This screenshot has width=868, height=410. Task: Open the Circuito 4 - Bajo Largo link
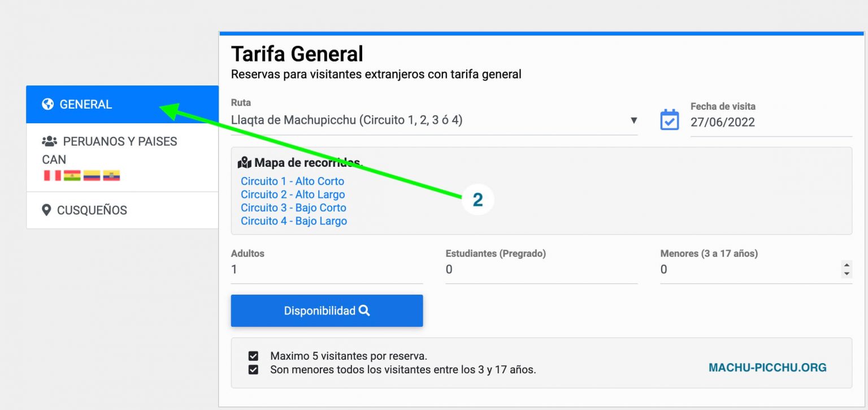294,221
